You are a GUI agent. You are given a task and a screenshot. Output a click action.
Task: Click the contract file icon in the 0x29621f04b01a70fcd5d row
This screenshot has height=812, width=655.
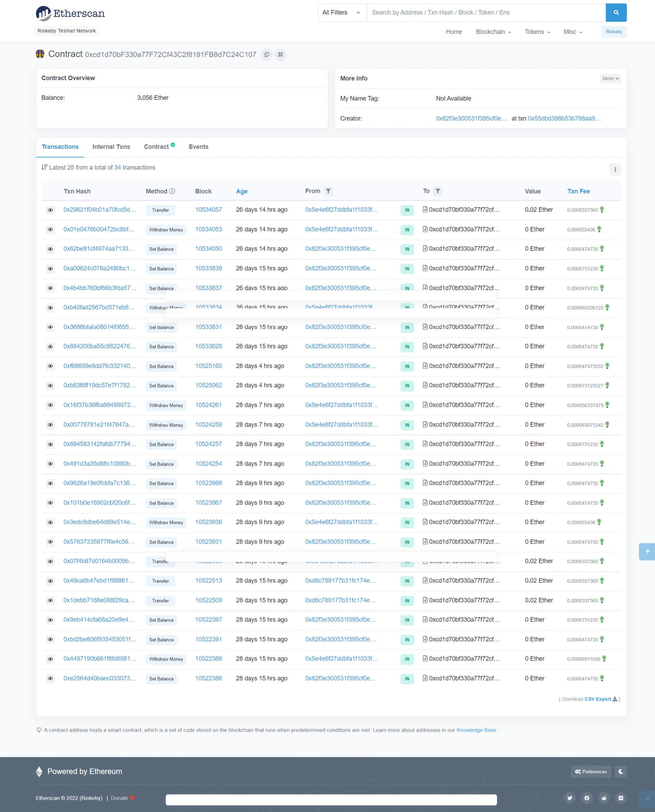425,209
